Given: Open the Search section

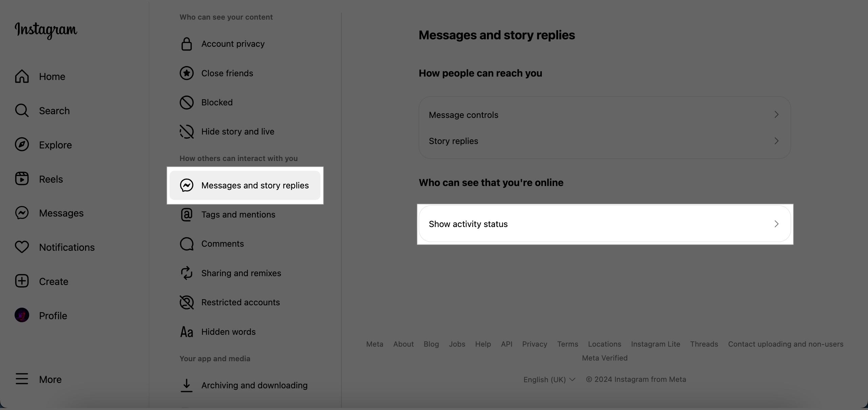Looking at the screenshot, I should tap(54, 111).
